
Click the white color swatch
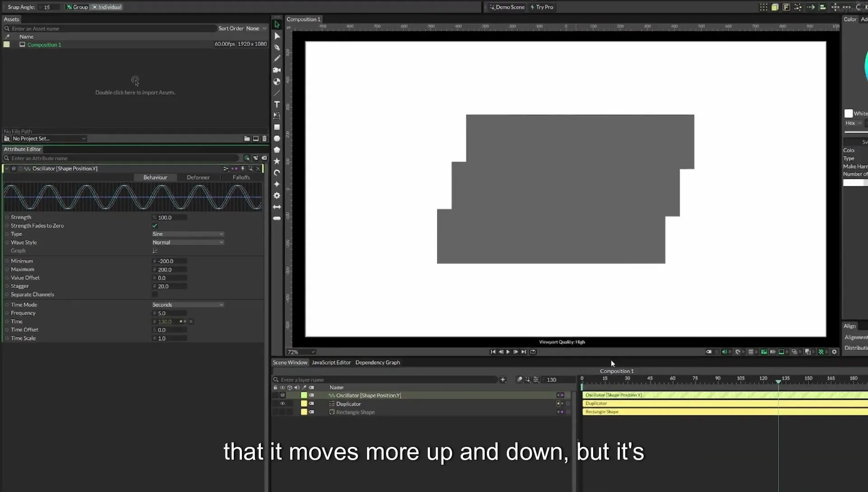pyautogui.click(x=849, y=114)
